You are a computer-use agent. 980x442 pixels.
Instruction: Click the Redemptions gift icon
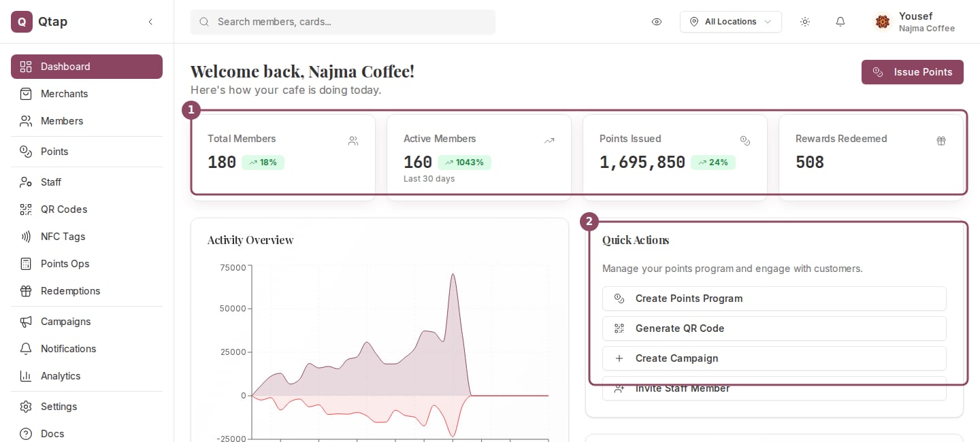[x=26, y=291]
